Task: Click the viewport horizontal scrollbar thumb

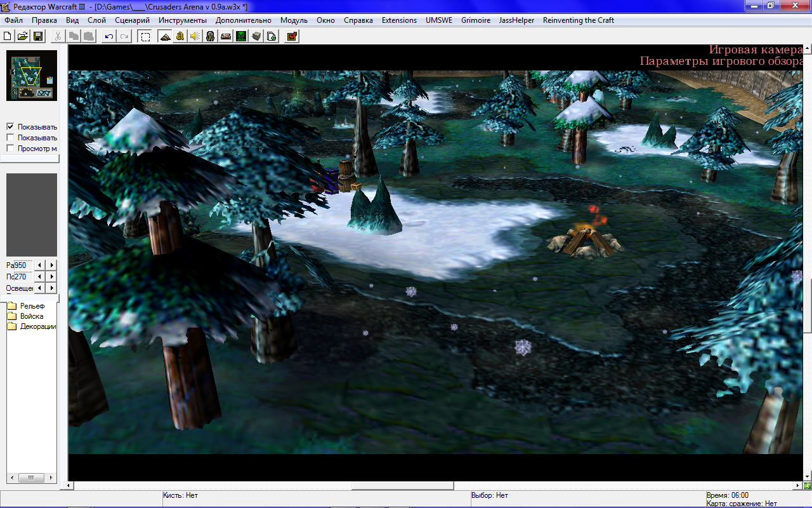Action: click(403, 486)
